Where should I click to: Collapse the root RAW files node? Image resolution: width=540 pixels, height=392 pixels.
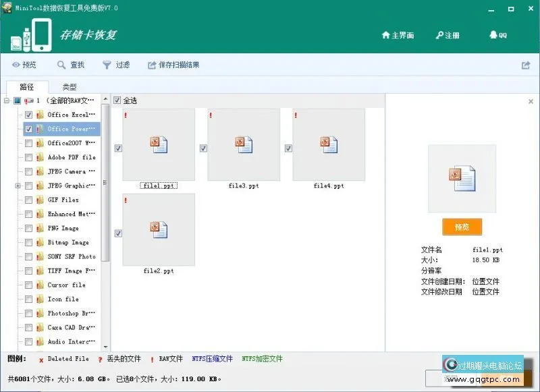[x=8, y=100]
